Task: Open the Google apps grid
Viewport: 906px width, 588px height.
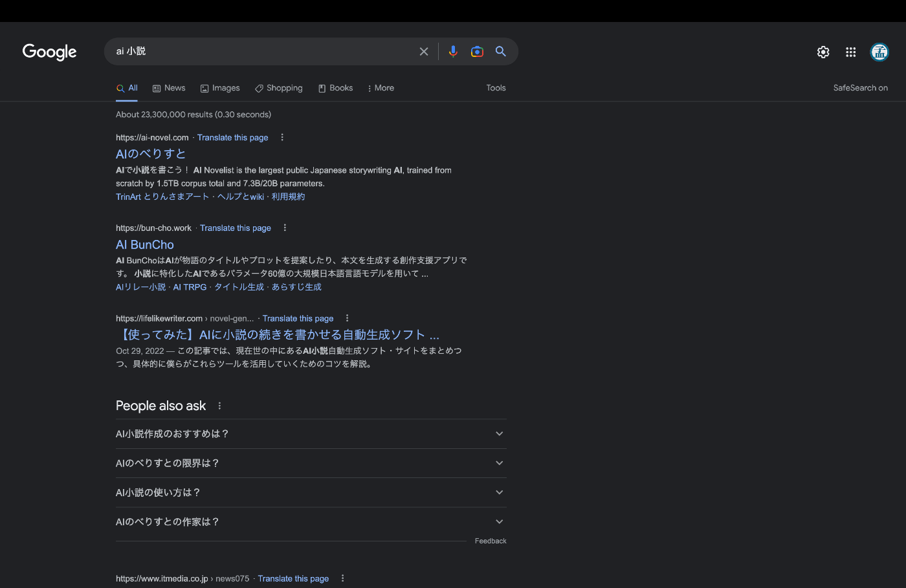Action: [851, 52]
